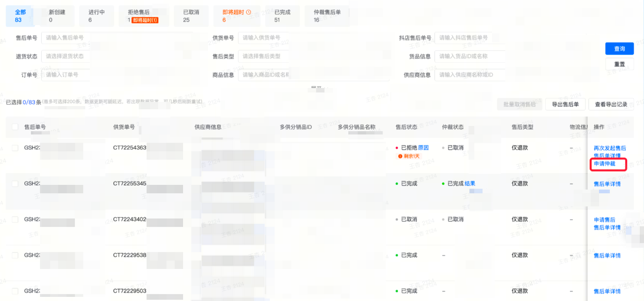
Task: Switch to the 进行中 tab
Action: (96, 16)
